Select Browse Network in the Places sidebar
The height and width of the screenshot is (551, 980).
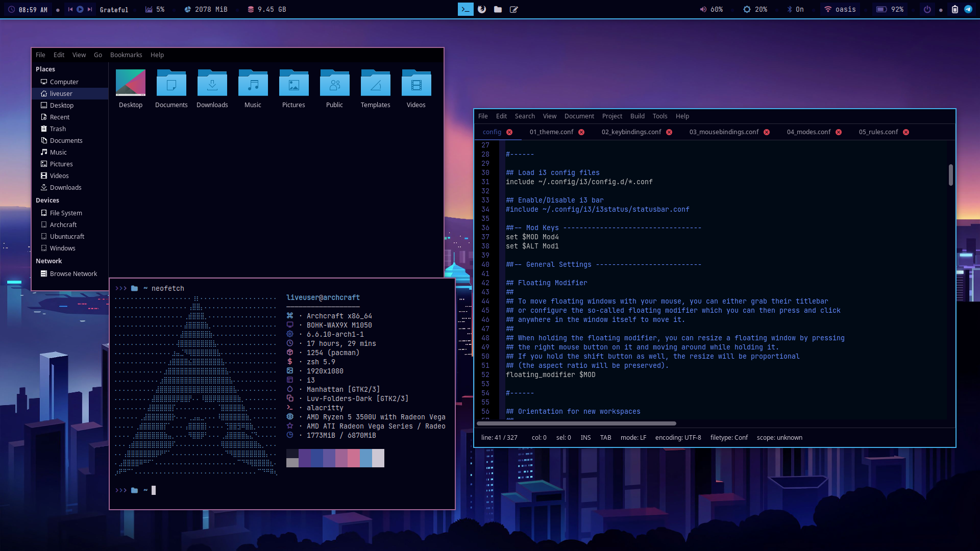click(73, 273)
